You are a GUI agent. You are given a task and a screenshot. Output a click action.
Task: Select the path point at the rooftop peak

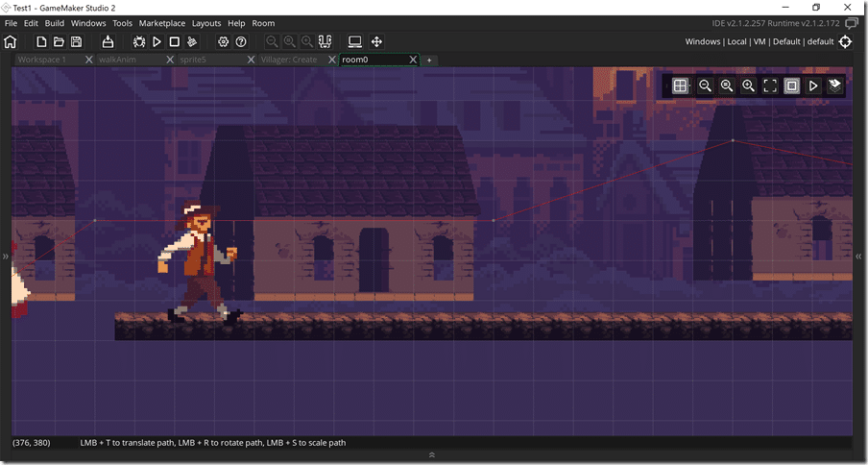[733, 140]
